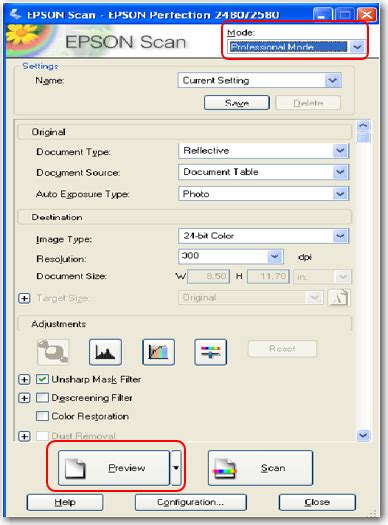Image resolution: width=388 pixels, height=525 pixels.
Task: Enable the Color Restoration checkbox
Action: click(43, 416)
